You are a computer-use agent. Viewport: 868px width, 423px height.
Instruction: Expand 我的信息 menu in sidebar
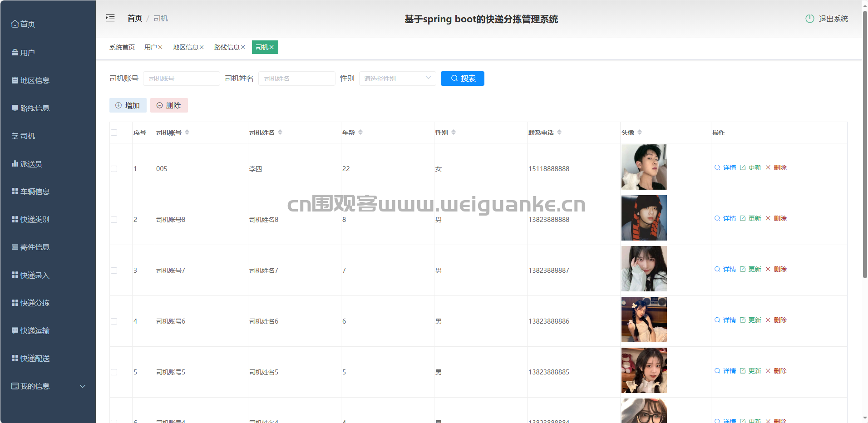point(48,386)
